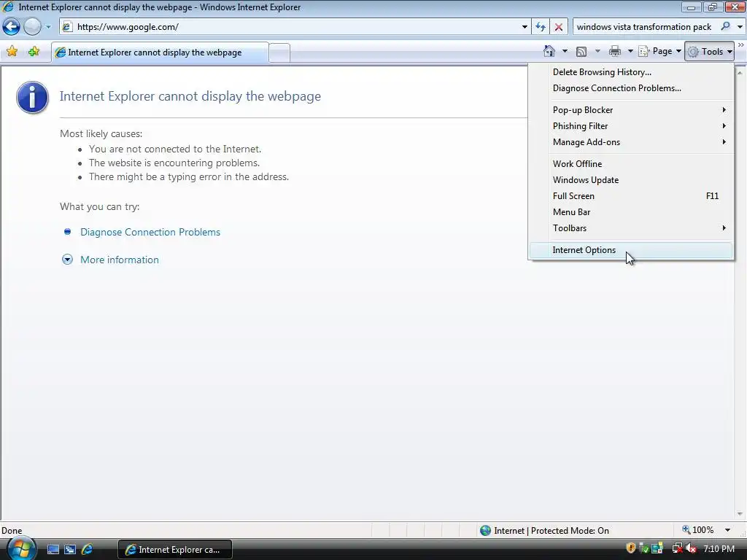This screenshot has height=560, width=747.
Task: Click the magnifying glass search icon
Action: 725,26
